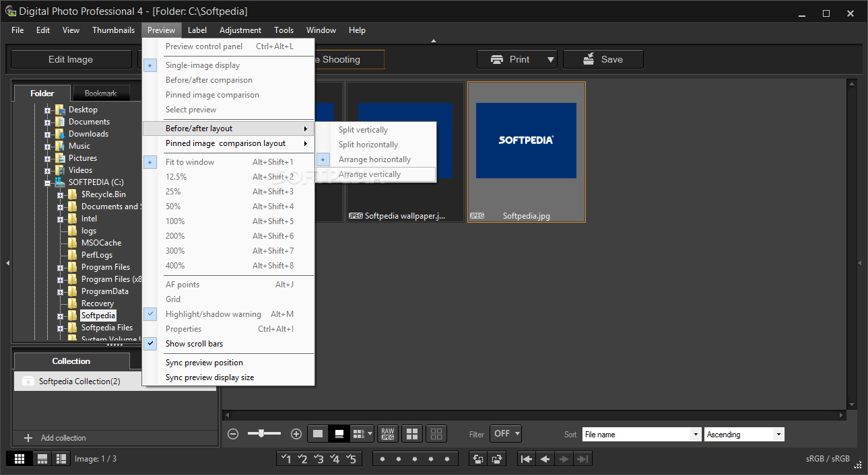Go to next image arrow
The width and height of the screenshot is (868, 475).
(564, 459)
